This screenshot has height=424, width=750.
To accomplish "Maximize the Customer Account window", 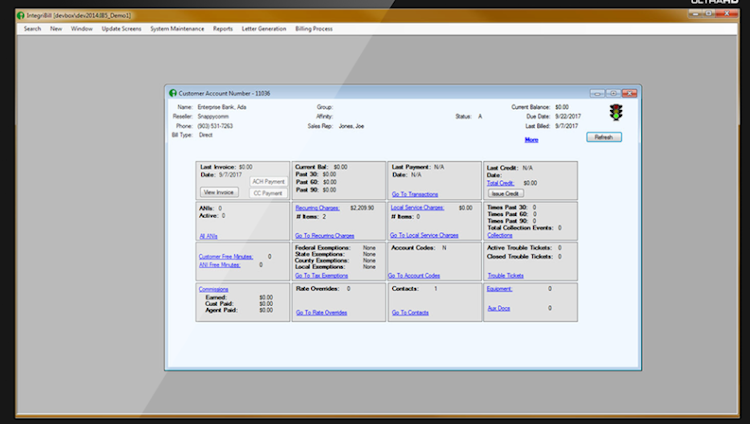I will pos(613,93).
